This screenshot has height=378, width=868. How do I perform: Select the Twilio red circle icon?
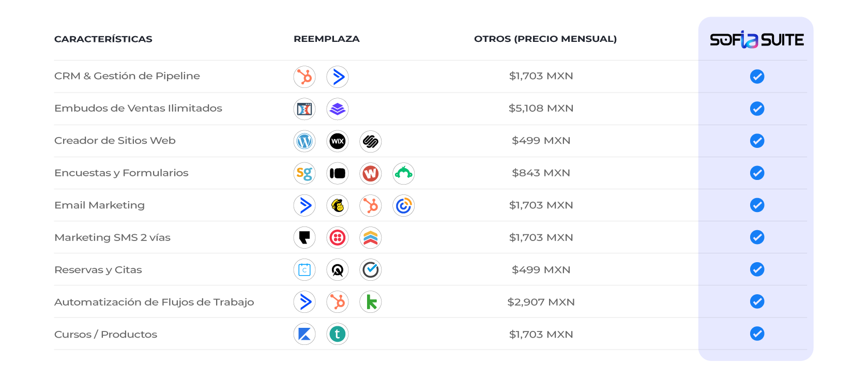338,238
